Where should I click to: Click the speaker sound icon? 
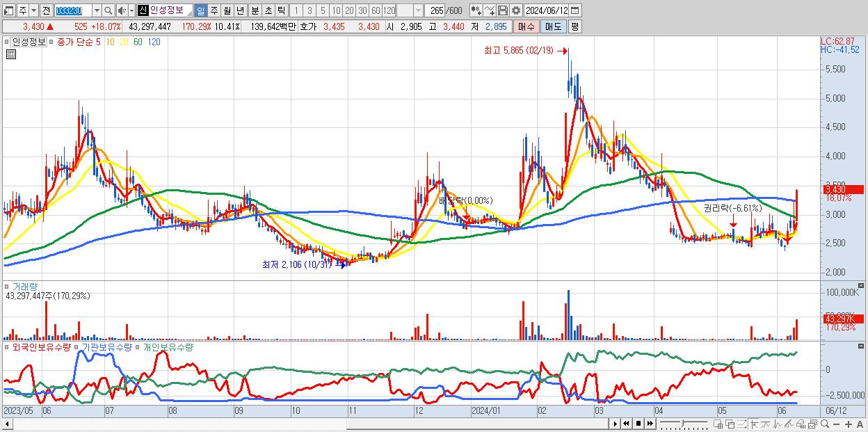pyautogui.click(x=122, y=10)
